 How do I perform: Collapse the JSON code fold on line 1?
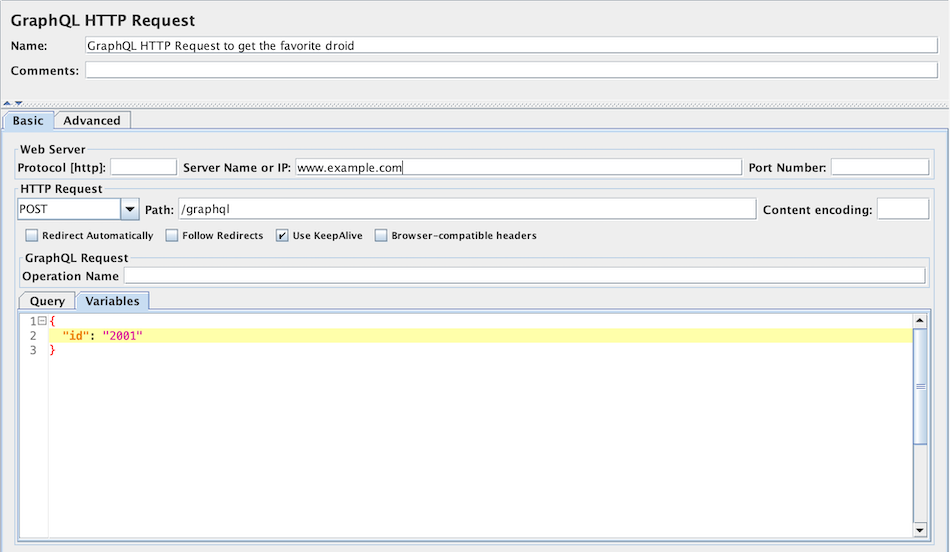(41, 321)
